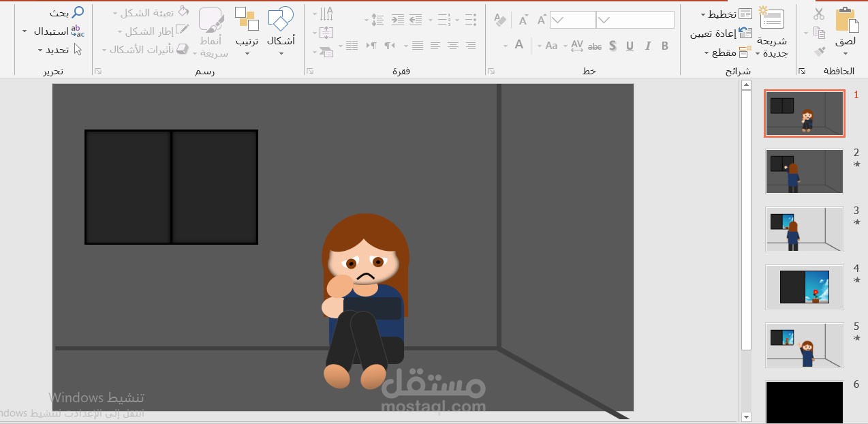Viewport: 868px width, 424px height.
Task: Open the font size dropdown
Action: (x=559, y=19)
